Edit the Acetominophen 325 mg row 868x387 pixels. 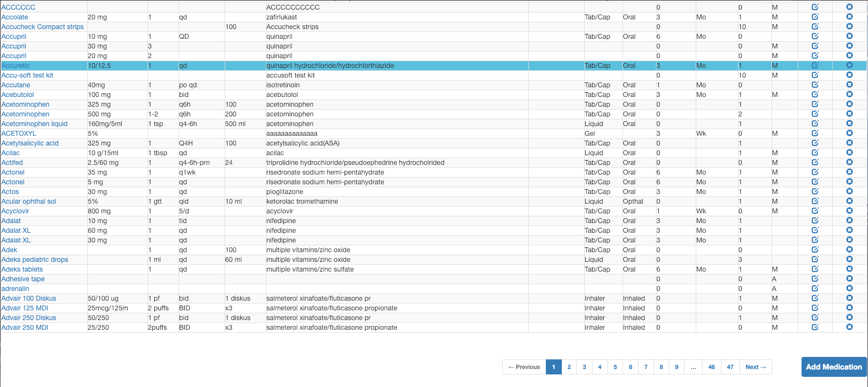click(x=815, y=104)
